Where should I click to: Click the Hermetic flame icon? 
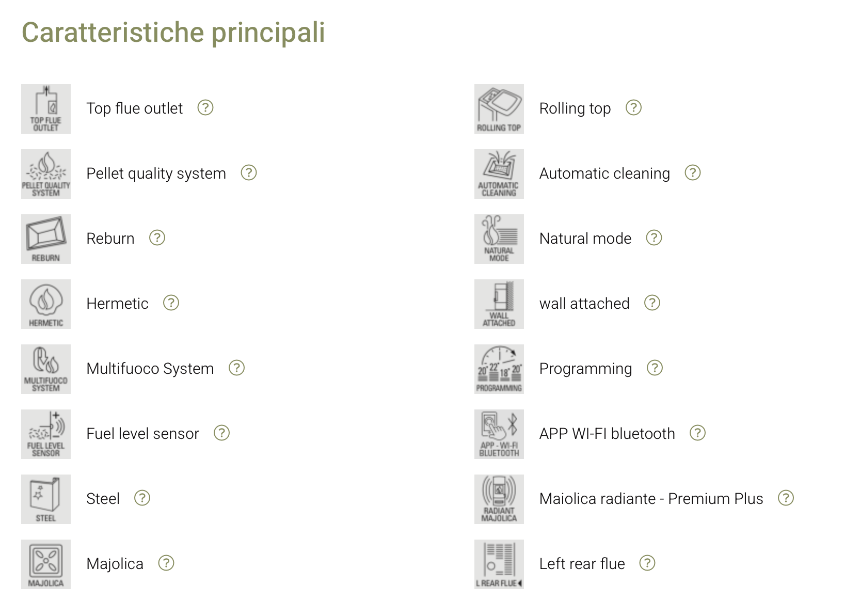click(46, 304)
